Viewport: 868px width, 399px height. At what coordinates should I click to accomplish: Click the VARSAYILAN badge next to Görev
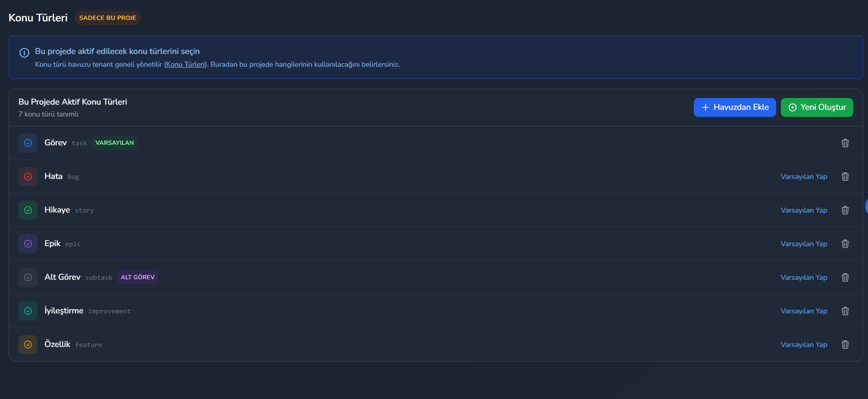(x=115, y=143)
